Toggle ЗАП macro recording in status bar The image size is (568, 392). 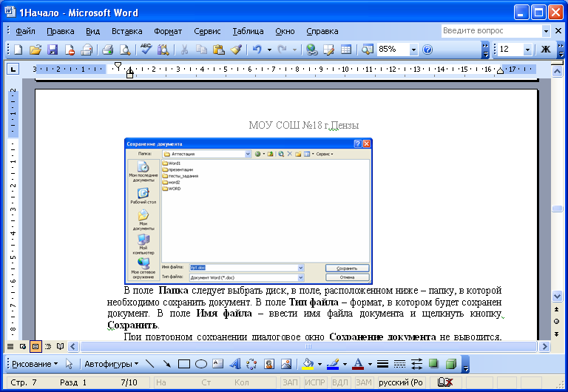point(290,382)
